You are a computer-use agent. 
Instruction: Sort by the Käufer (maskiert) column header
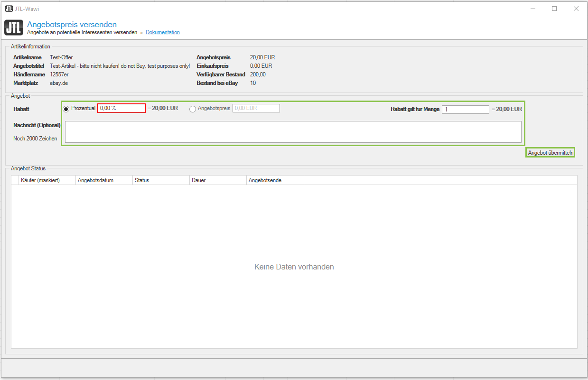point(47,180)
